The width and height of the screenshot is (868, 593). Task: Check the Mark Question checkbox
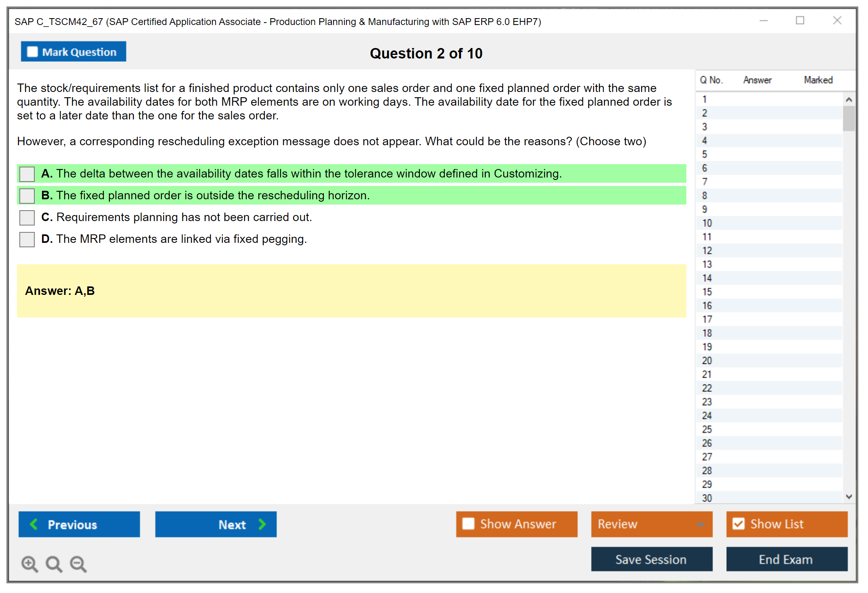pyautogui.click(x=32, y=52)
